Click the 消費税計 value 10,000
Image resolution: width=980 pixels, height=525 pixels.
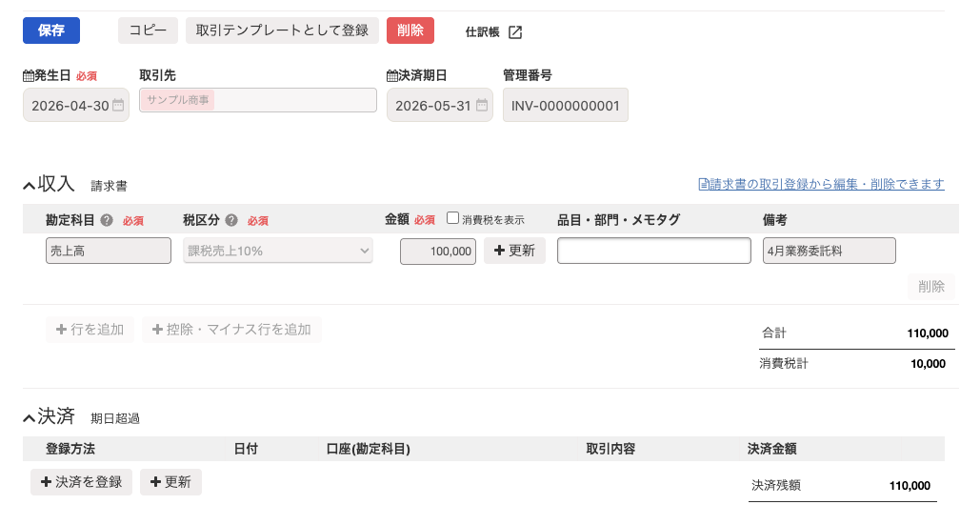pyautogui.click(x=929, y=364)
